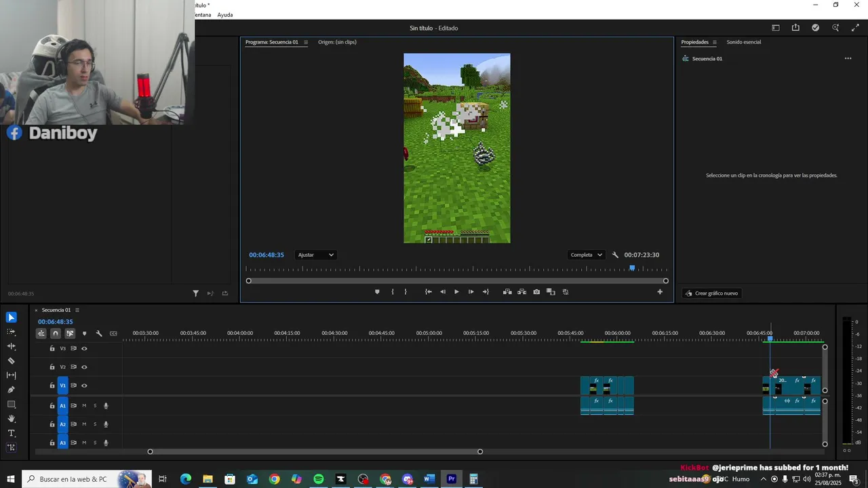Open the Program monitor button editor plus
868x488 pixels.
[660, 292]
